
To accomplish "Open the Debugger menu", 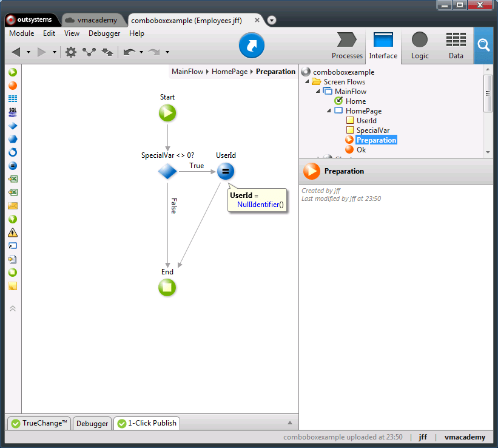I will pyautogui.click(x=104, y=33).
